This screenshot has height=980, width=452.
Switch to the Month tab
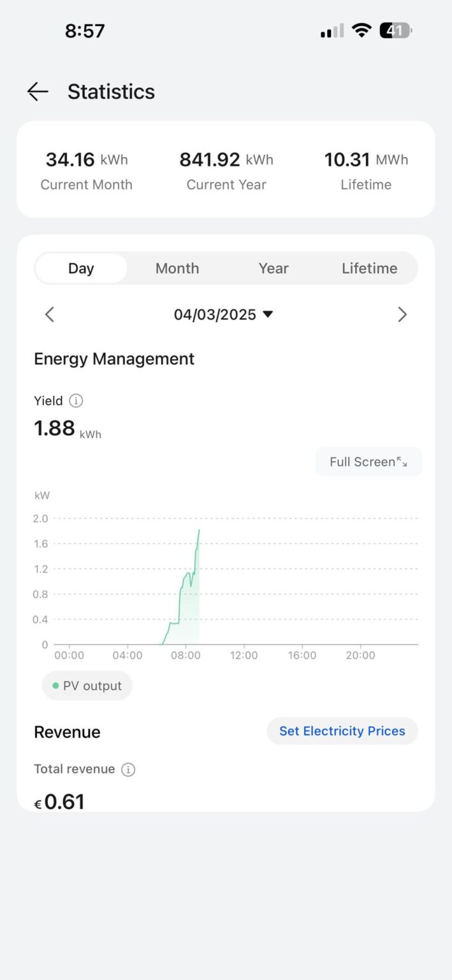pyautogui.click(x=177, y=269)
